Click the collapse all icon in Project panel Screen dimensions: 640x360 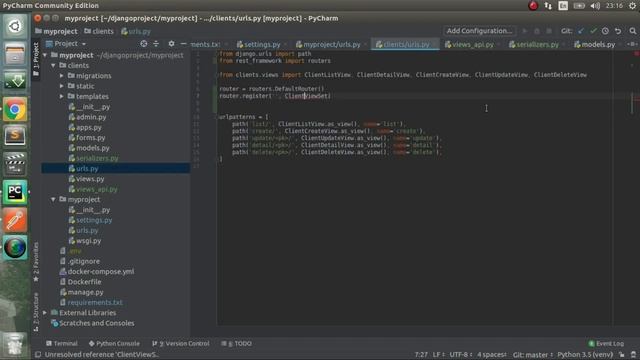coord(156,44)
